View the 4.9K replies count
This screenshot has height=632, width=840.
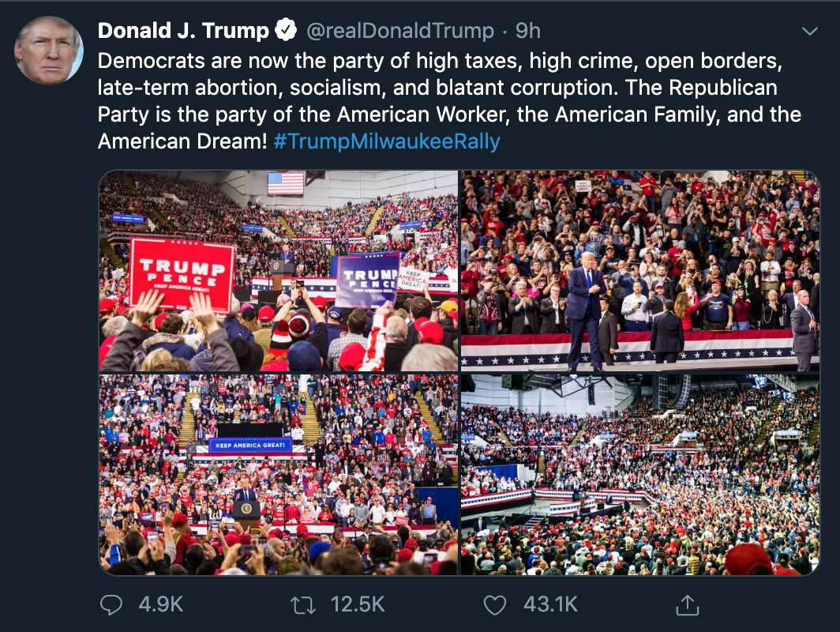click(x=161, y=604)
